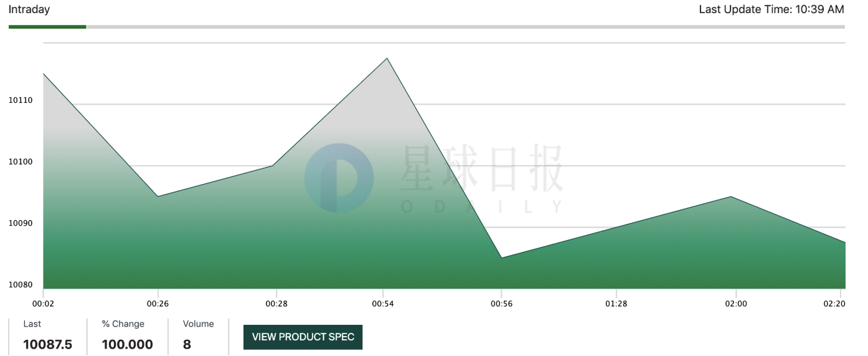Click the 10090 price axis label
868x356 pixels.
point(20,224)
